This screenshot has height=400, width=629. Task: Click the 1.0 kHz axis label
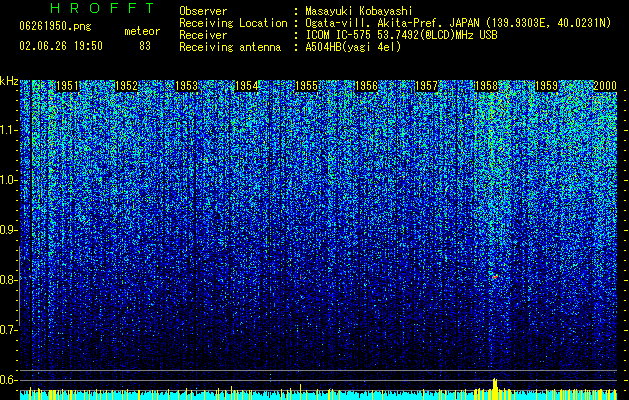click(x=9, y=181)
